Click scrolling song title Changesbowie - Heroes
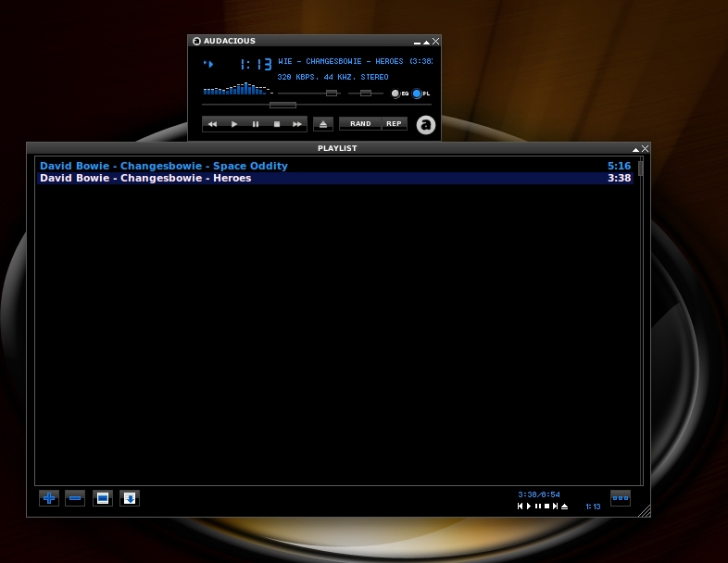Viewport: 728px width, 563px height. point(355,61)
